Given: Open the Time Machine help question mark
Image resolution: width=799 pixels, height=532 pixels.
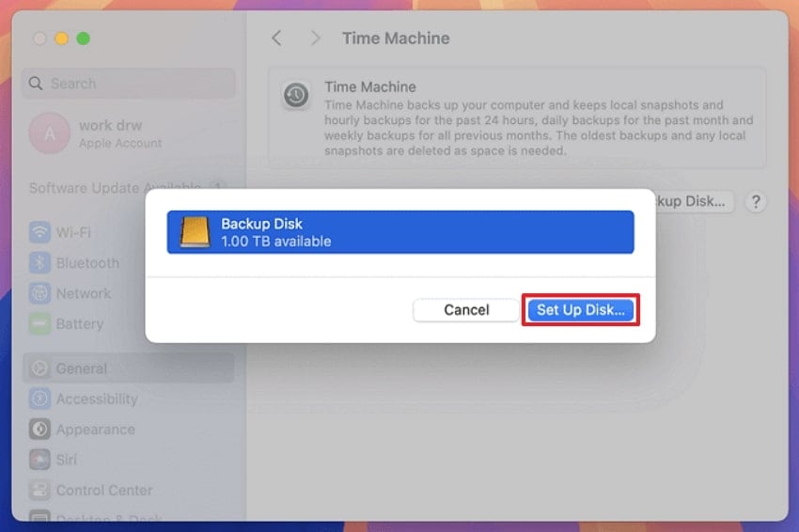Looking at the screenshot, I should 756,202.
